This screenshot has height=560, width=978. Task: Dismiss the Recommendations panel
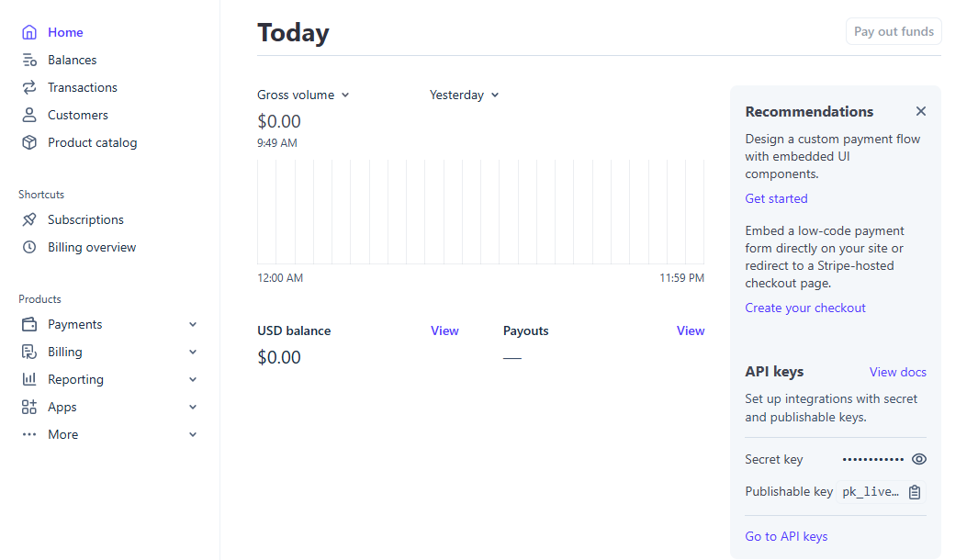pos(921,111)
